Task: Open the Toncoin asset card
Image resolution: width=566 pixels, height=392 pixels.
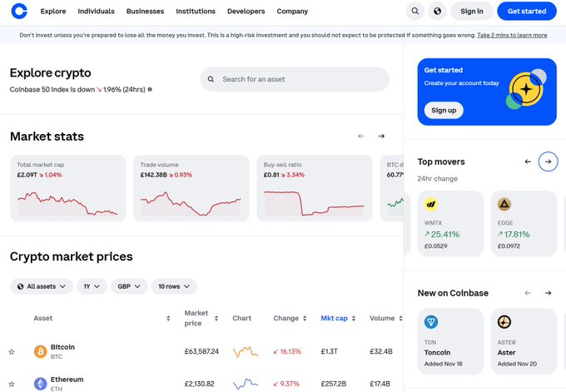Action: tap(450, 340)
